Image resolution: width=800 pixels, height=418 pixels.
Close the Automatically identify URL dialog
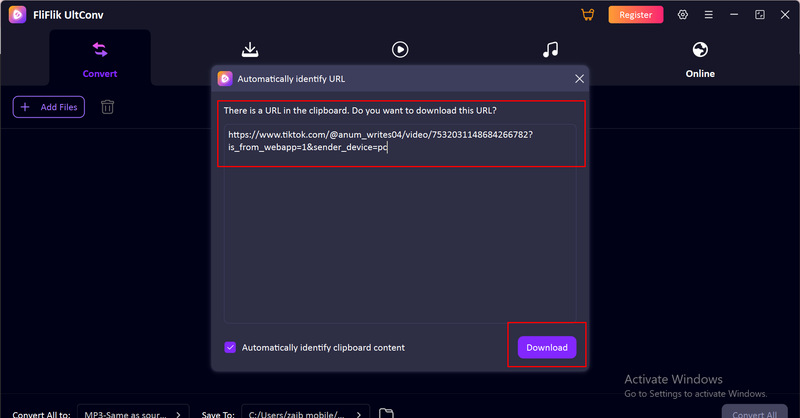pos(579,78)
